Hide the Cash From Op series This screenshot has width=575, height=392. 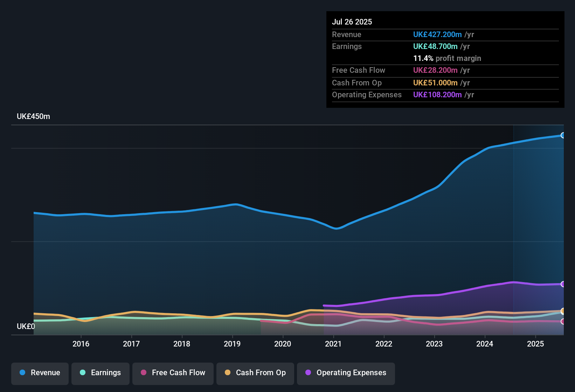coord(255,373)
